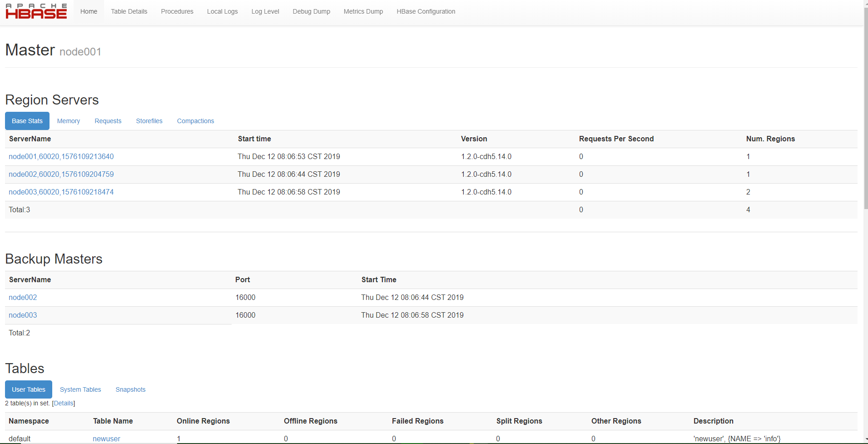Viewport: 868px width, 444px height.
Task: Click the Total:2 backup masters text
Action: coord(20,333)
